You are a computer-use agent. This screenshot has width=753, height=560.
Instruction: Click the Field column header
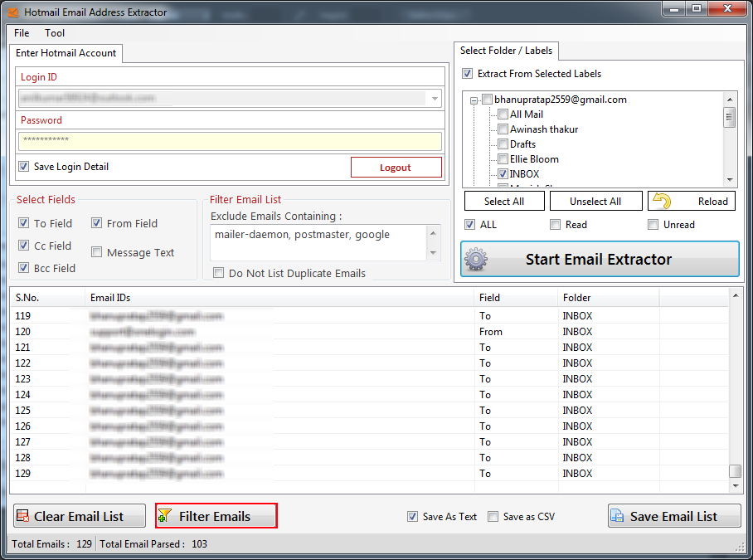[517, 298]
